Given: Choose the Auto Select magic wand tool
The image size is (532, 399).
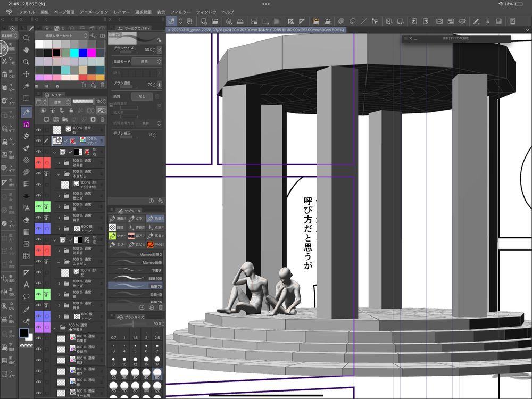Looking at the screenshot, I should (x=26, y=85).
